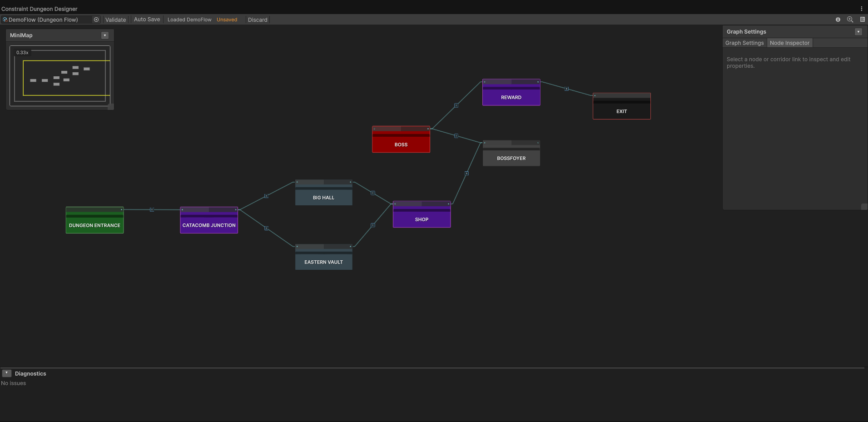The image size is (868, 422).
Task: Click the Graph Settings panel resize handle corner
Action: tap(864, 207)
